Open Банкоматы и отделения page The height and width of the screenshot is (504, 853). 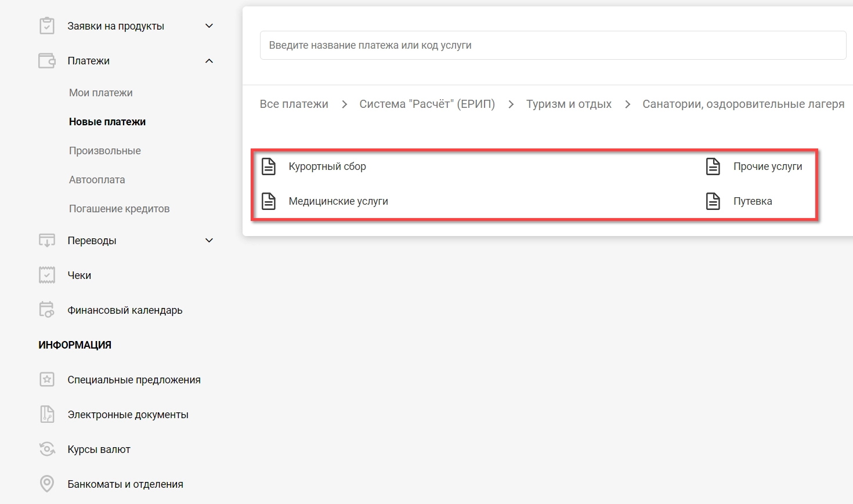point(125,484)
